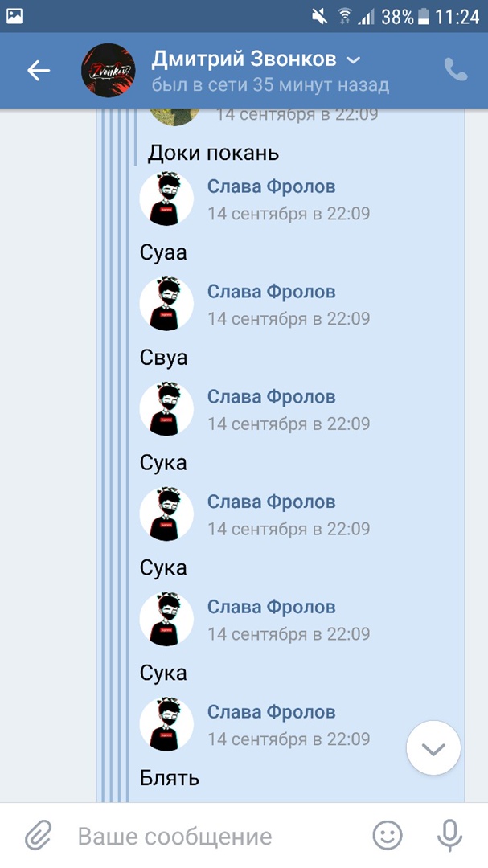Start a call via phone icon

[x=455, y=70]
